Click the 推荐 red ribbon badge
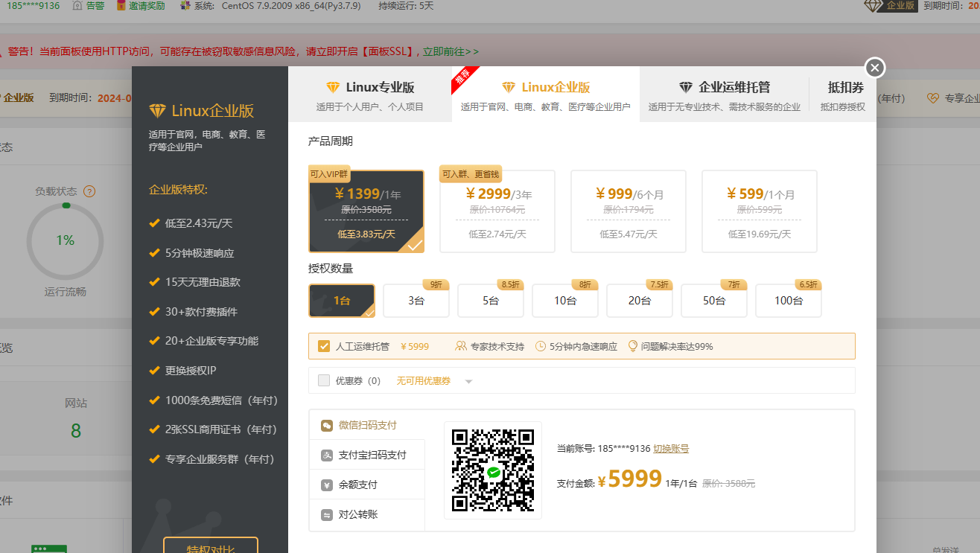 pyautogui.click(x=463, y=78)
